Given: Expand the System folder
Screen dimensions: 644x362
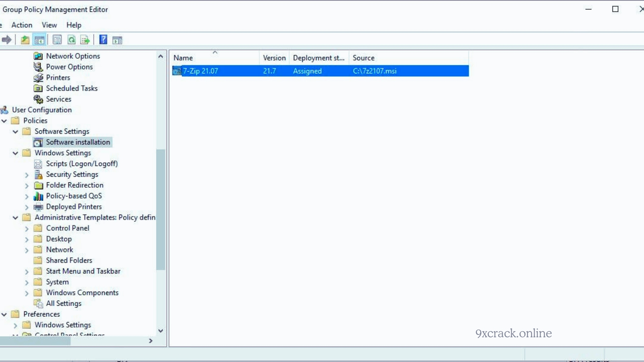Looking at the screenshot, I should click(x=27, y=282).
